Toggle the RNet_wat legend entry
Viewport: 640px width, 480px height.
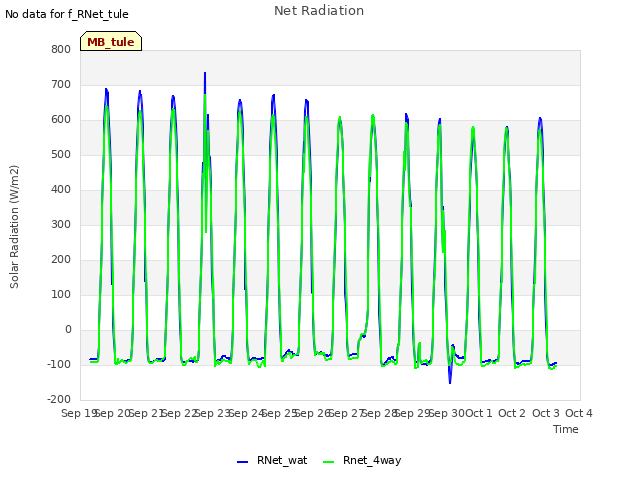(272, 460)
